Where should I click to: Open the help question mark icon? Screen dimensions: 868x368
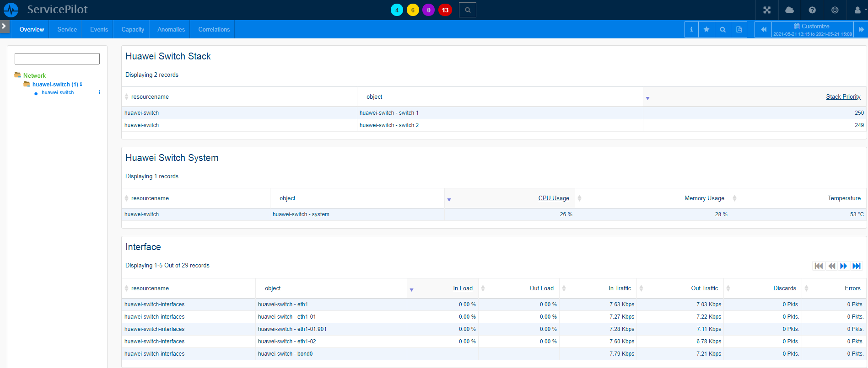click(x=812, y=10)
